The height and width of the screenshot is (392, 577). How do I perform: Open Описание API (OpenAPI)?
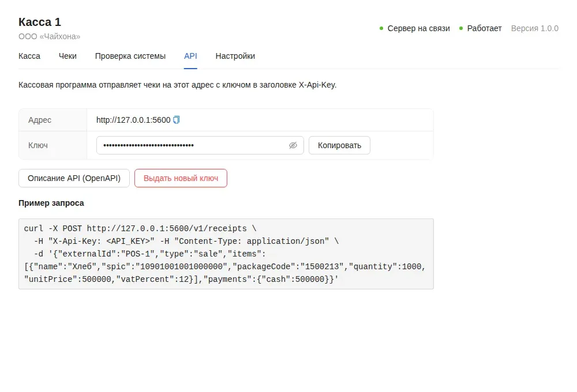click(x=74, y=178)
